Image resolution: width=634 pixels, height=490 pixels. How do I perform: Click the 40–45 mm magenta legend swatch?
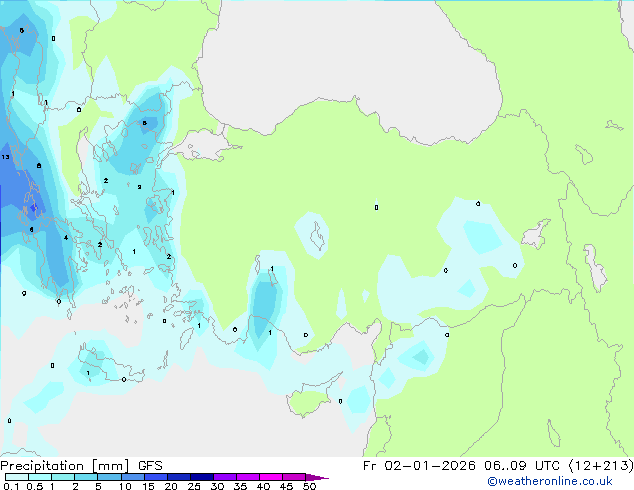click(x=271, y=477)
